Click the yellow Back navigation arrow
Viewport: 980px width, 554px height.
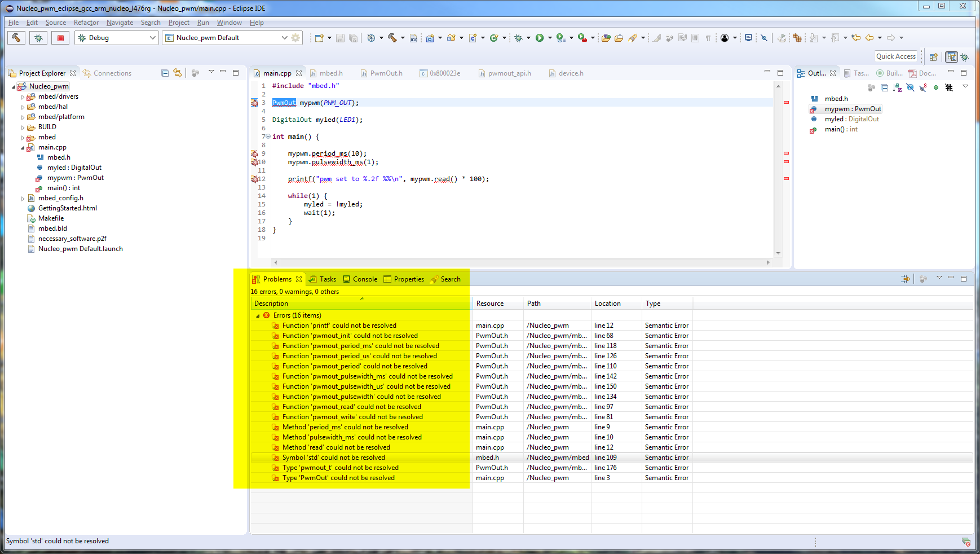(869, 38)
